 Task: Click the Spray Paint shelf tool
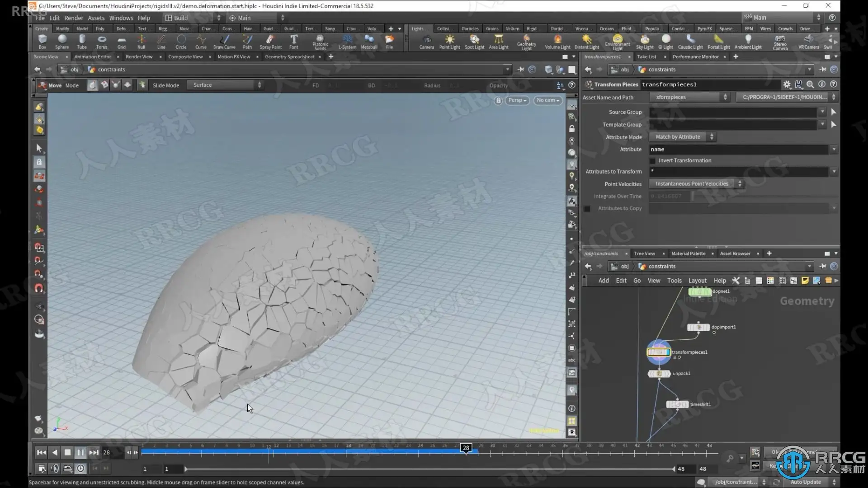point(270,41)
